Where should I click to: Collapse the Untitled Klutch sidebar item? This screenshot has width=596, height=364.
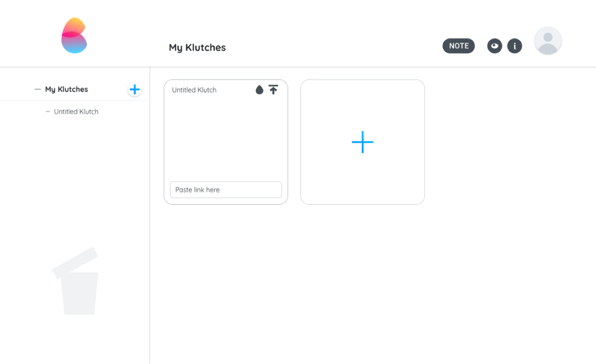pos(48,112)
